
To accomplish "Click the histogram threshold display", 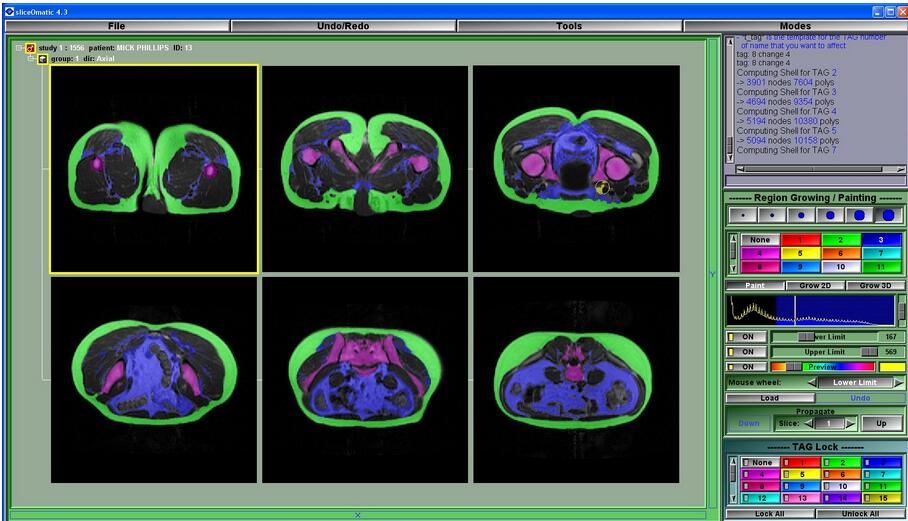I will pyautogui.click(x=812, y=310).
